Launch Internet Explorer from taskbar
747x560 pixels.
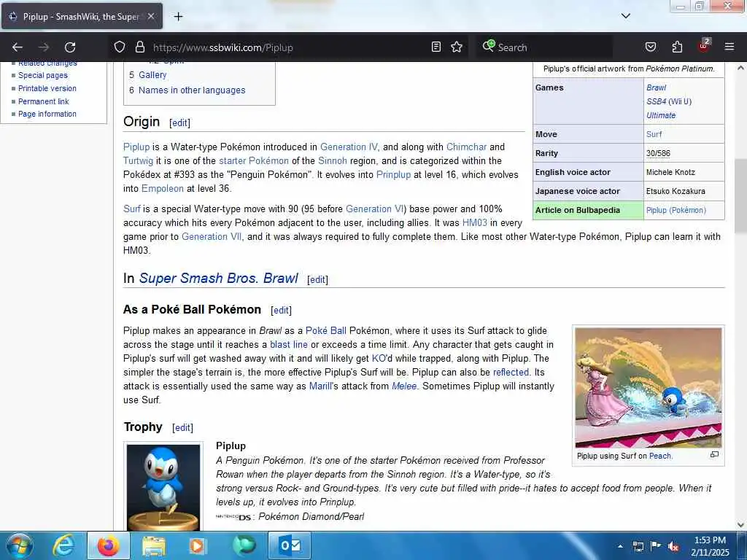coord(63,545)
